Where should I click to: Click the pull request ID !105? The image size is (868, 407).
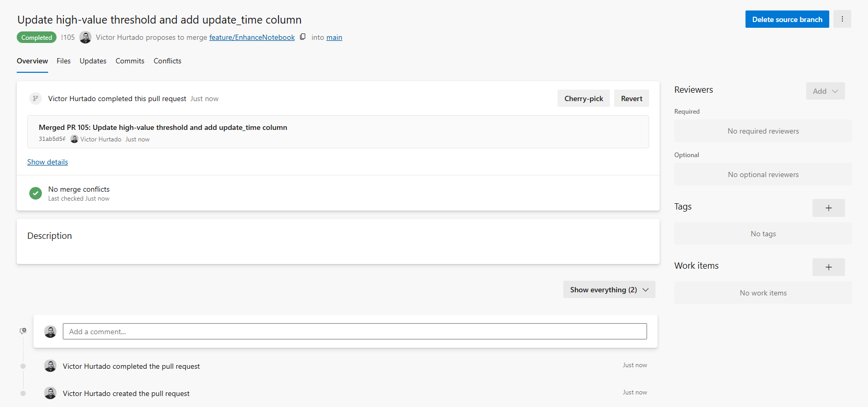click(x=68, y=38)
